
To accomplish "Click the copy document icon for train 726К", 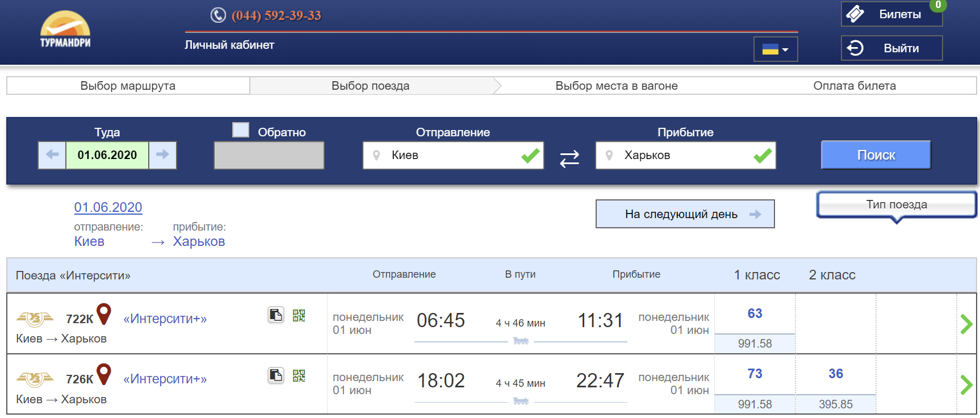I will click(276, 375).
